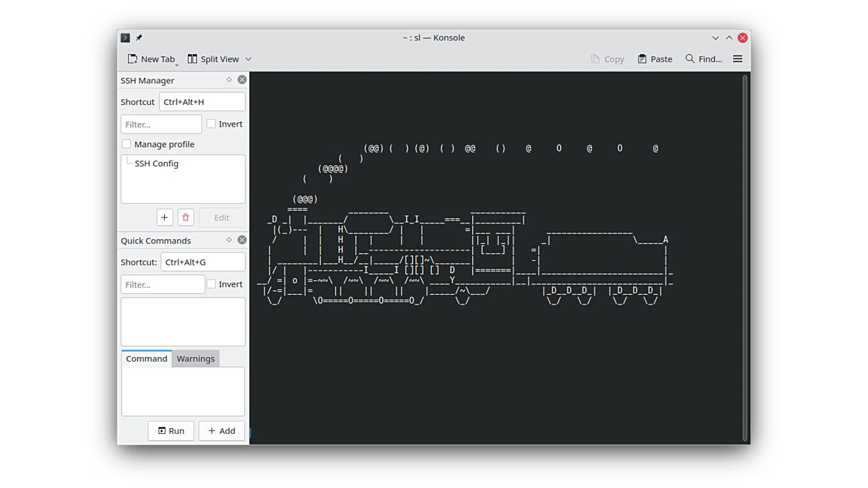Screen dimensions: 868x488
Task: Enable the Manage profile checkbox
Action: [x=127, y=144]
